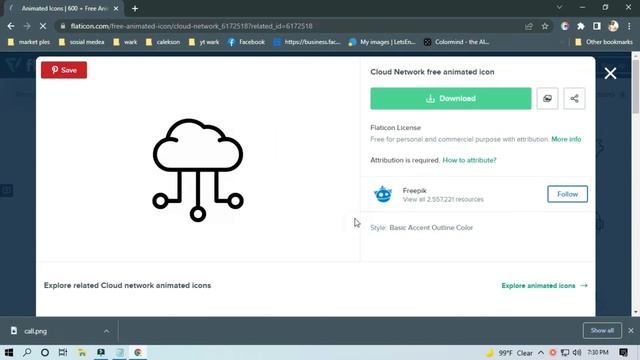The width and height of the screenshot is (640, 360).
Task: Click the share page icon in address bar
Action: 529,26
